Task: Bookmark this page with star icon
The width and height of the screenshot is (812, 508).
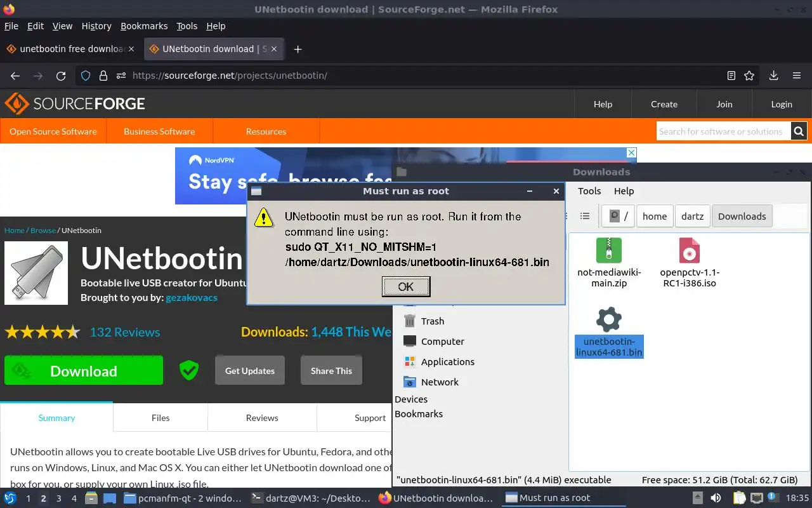Action: click(749, 76)
